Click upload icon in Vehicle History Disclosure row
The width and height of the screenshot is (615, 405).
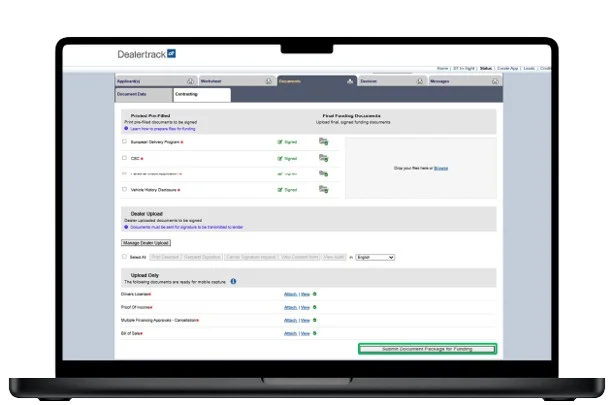pyautogui.click(x=323, y=188)
